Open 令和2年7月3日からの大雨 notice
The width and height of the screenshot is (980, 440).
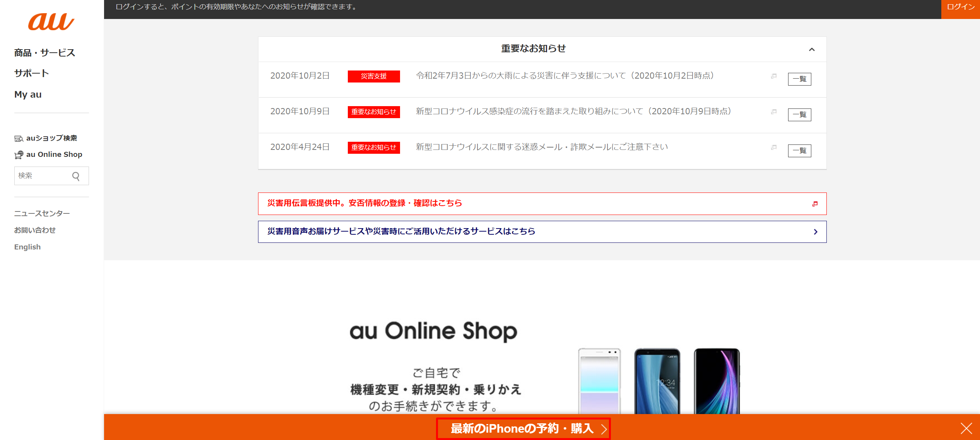(565, 76)
